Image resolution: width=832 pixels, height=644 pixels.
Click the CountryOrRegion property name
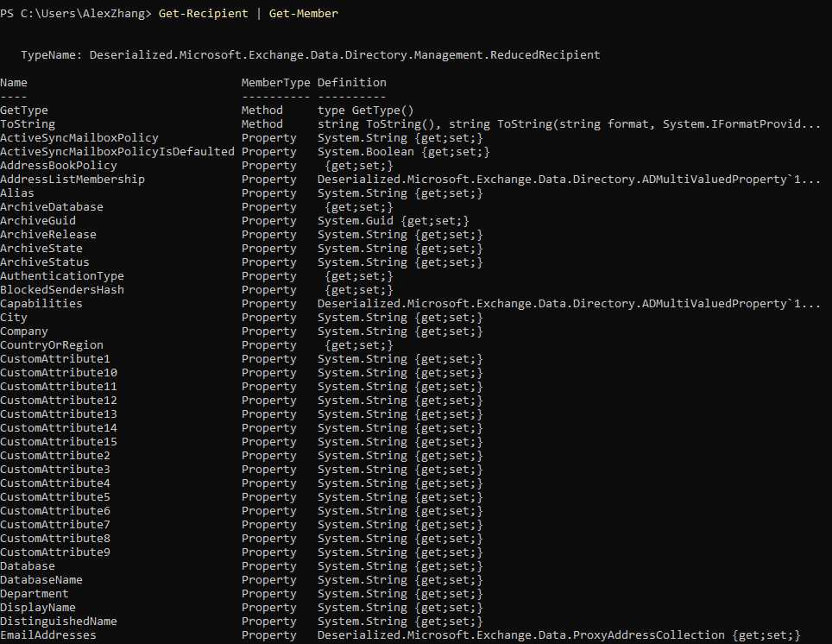(52, 344)
